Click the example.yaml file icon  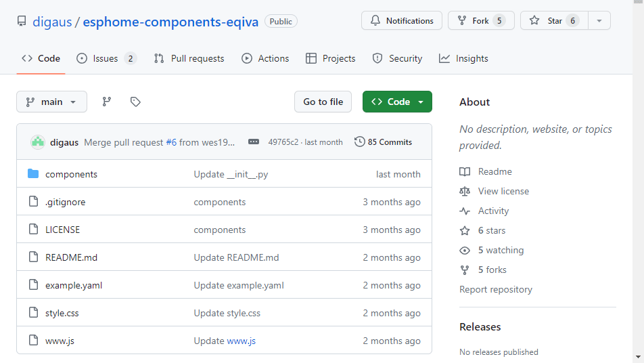tap(33, 284)
